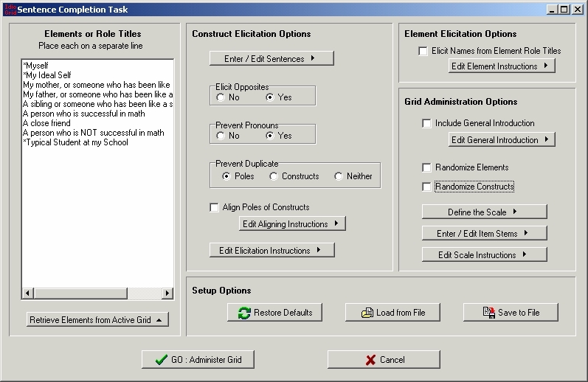Tick Align Poles of Constructs checkbox

pos(214,207)
